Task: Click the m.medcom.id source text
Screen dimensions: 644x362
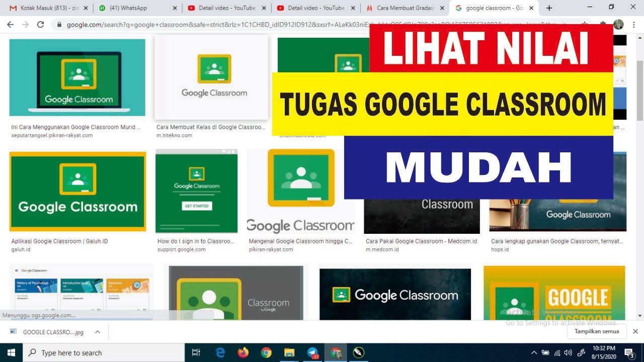Action: coord(382,249)
